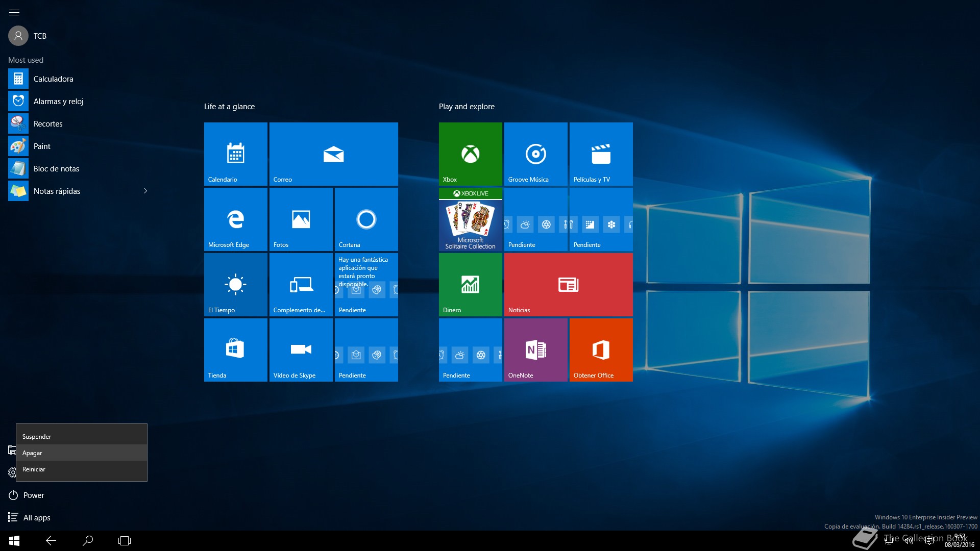Launch the Microsoft Edge tile
The width and height of the screenshot is (980, 551).
click(236, 219)
